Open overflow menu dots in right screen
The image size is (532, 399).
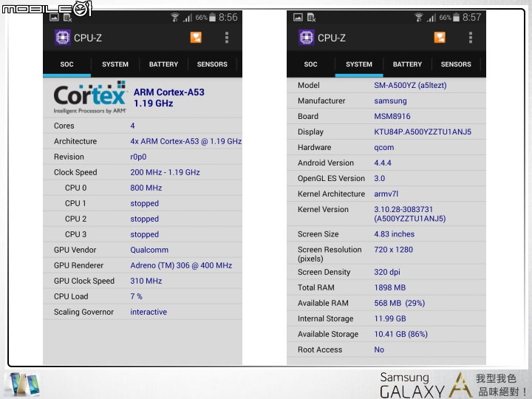point(471,38)
